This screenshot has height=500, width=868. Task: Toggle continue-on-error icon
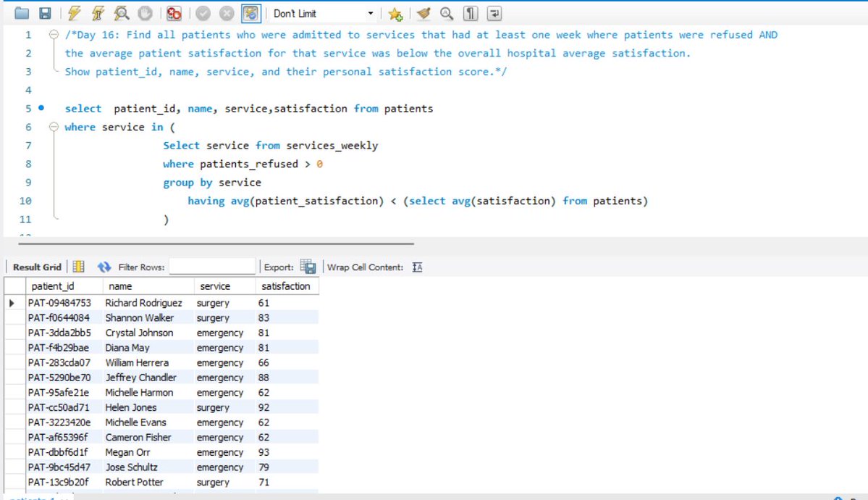[174, 13]
